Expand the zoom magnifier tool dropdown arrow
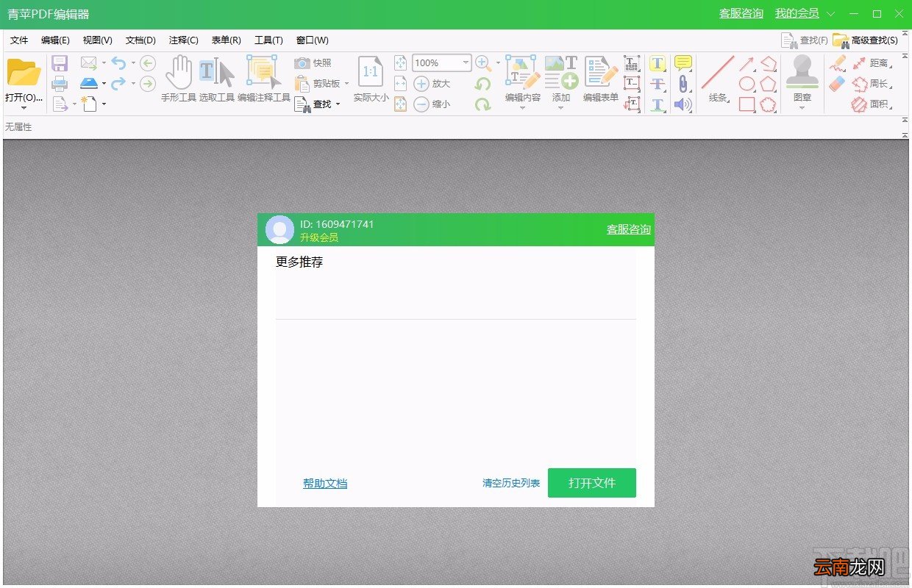Viewport: 912px width, 588px height. 498,63
